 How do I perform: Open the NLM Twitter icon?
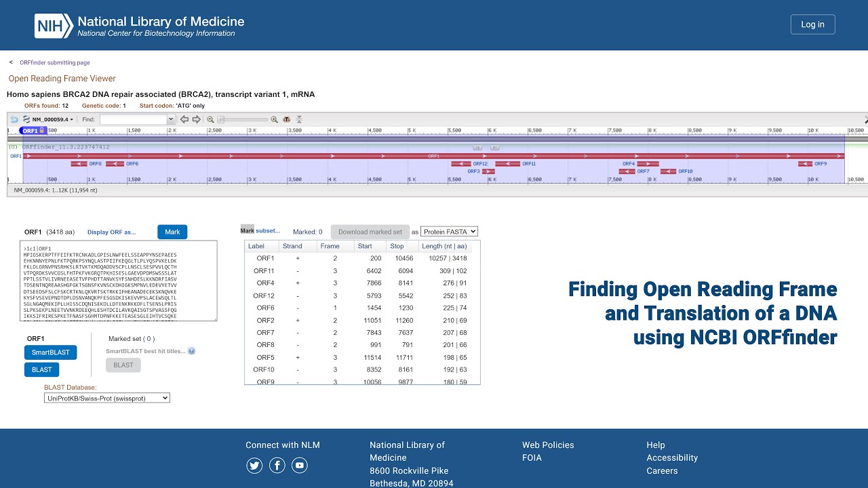[254, 465]
